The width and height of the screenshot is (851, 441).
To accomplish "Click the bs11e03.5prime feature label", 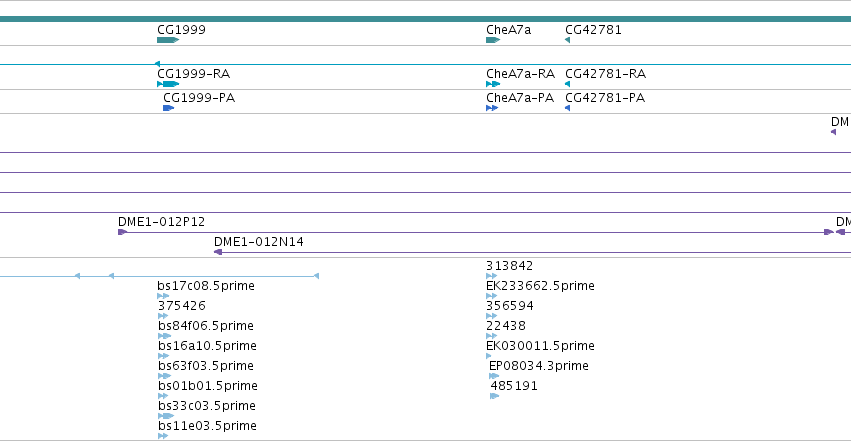I will click(207, 426).
